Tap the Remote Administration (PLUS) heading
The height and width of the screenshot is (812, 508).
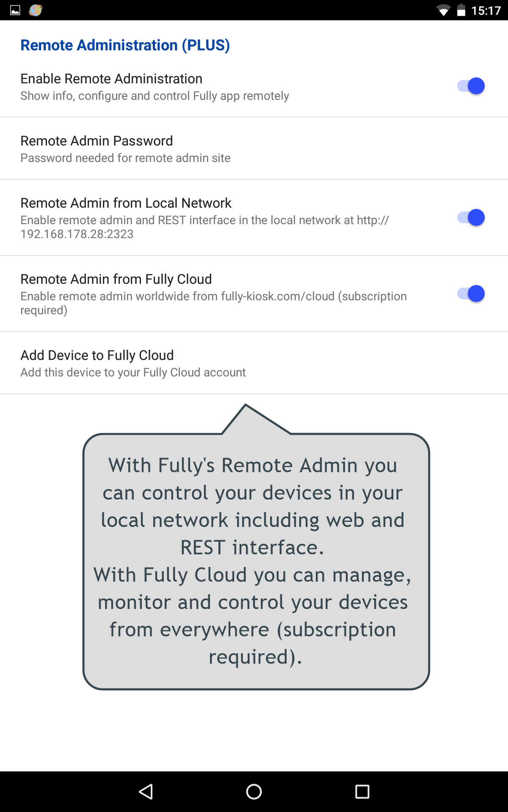[x=125, y=45]
